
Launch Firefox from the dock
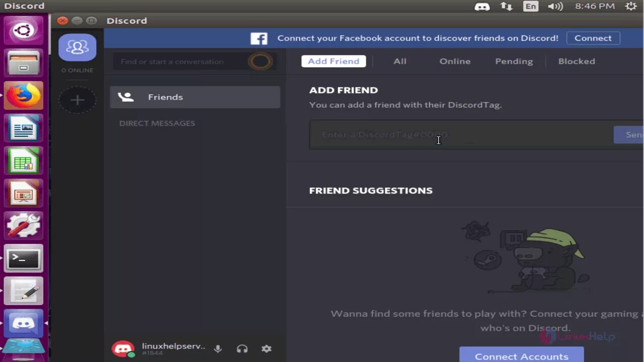[x=24, y=96]
